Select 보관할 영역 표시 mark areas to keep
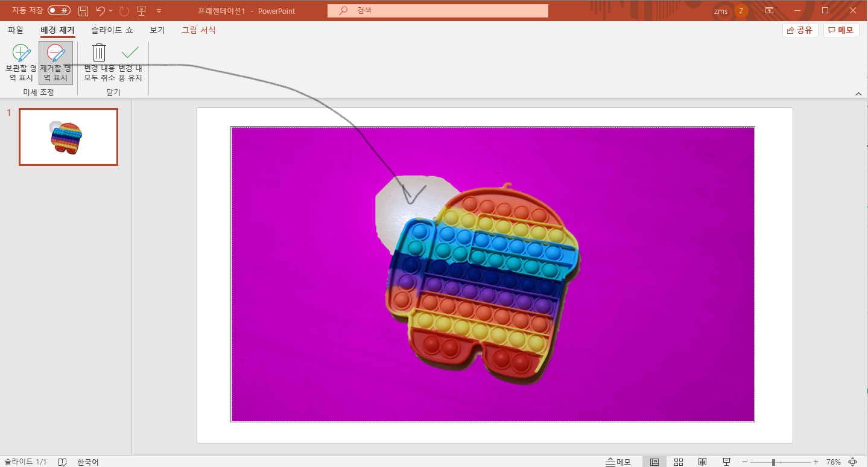This screenshot has height=467, width=868. click(x=21, y=63)
